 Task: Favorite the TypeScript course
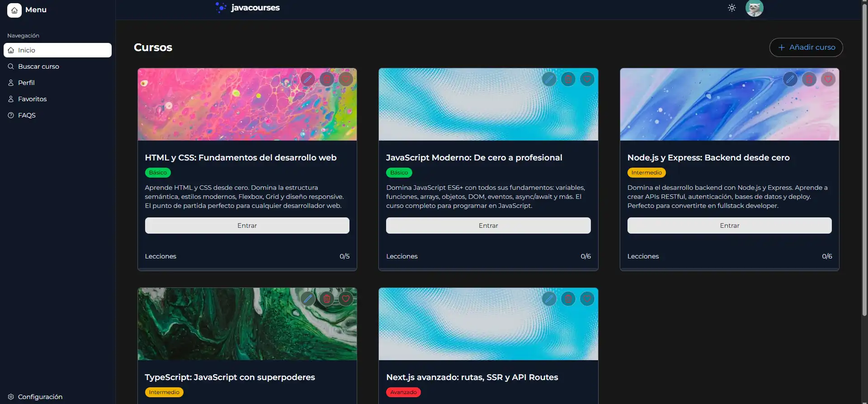[x=346, y=299]
